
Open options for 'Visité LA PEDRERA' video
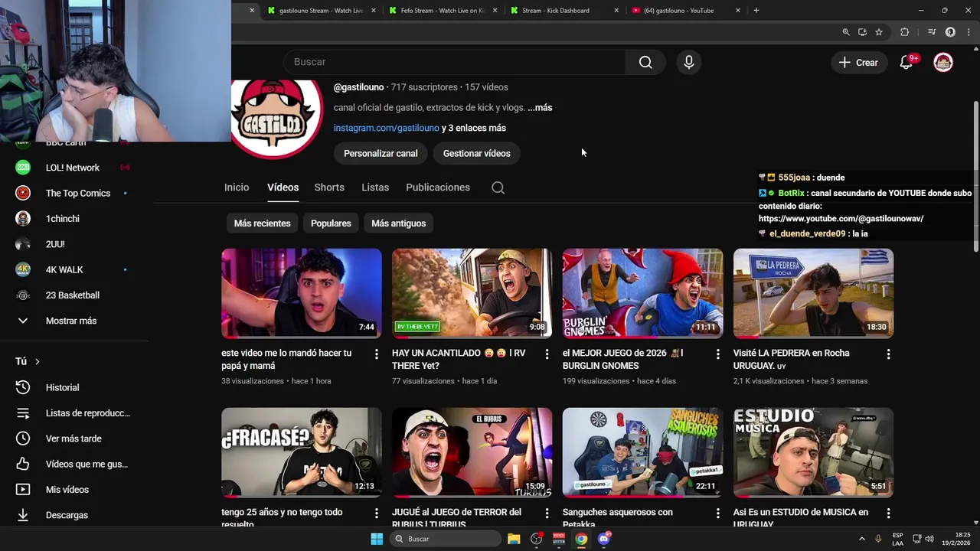[x=888, y=354]
